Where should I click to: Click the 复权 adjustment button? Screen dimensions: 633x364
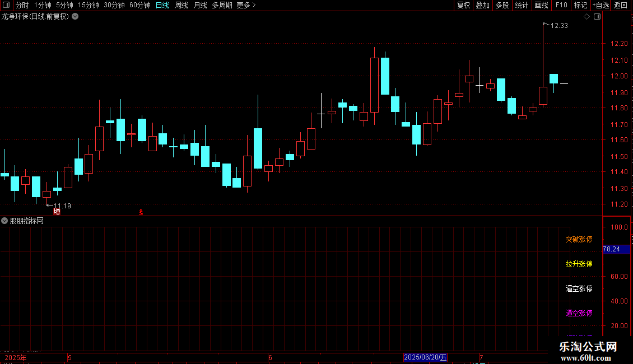point(463,5)
